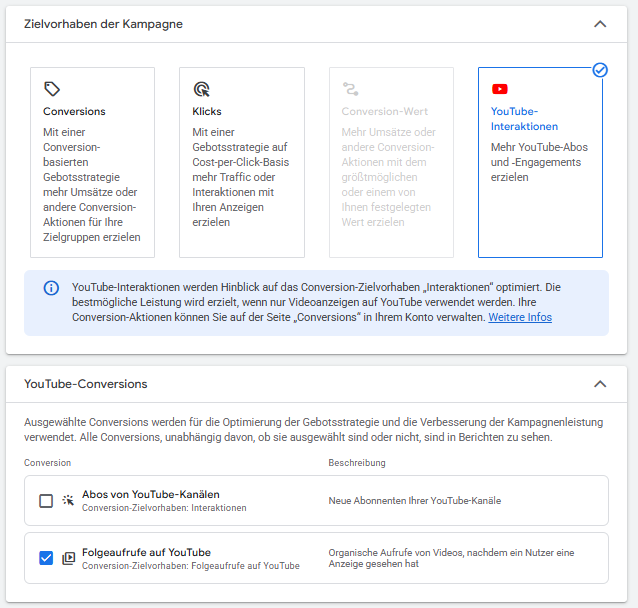The width and height of the screenshot is (638, 608).
Task: Click the YouTube-Conversions heading
Action: click(85, 384)
